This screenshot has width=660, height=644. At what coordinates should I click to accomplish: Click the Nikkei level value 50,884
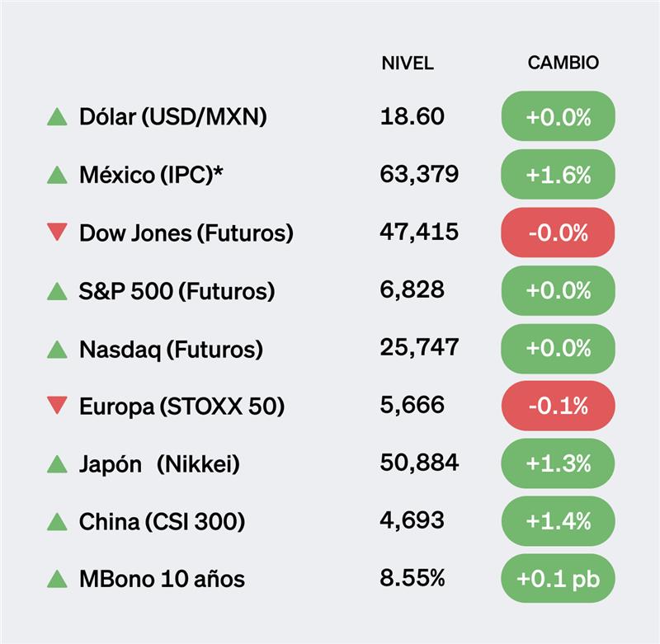(419, 463)
